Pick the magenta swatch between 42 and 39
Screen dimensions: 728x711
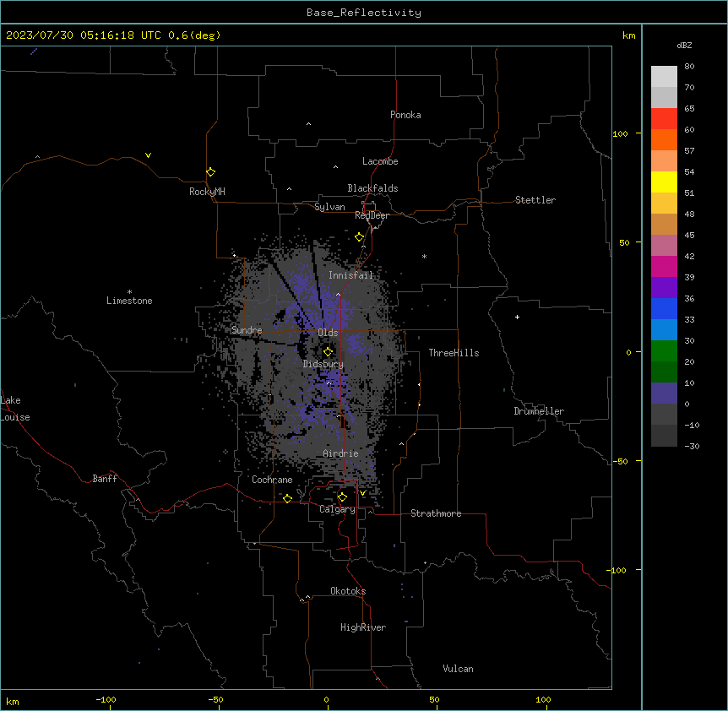tap(664, 266)
